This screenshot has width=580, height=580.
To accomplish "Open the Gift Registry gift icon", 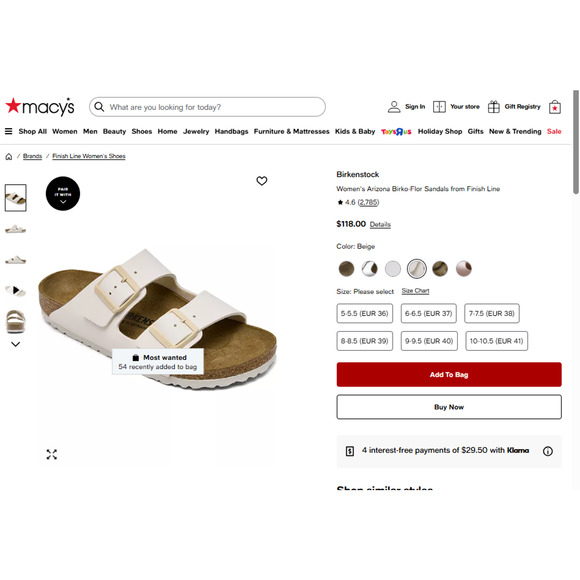I will [493, 107].
